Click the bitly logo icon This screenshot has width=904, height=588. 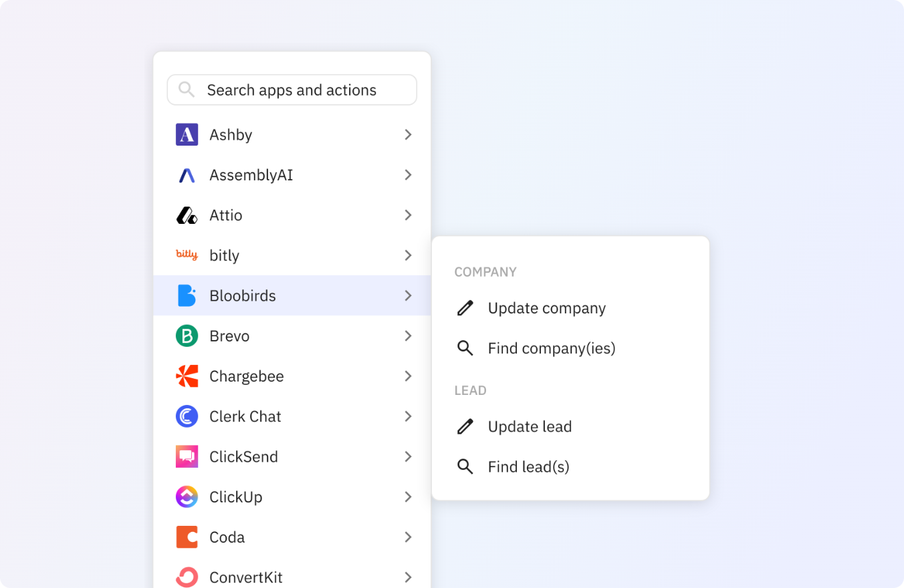point(187,255)
